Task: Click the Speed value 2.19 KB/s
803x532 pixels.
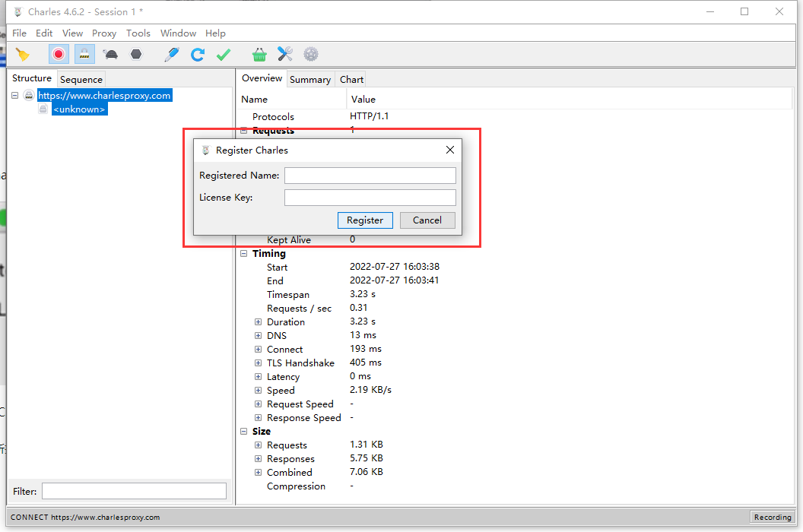Action: [x=370, y=390]
